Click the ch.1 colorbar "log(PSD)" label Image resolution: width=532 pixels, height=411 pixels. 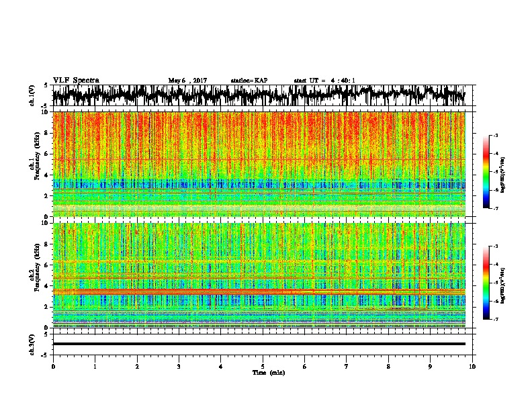tap(503, 175)
